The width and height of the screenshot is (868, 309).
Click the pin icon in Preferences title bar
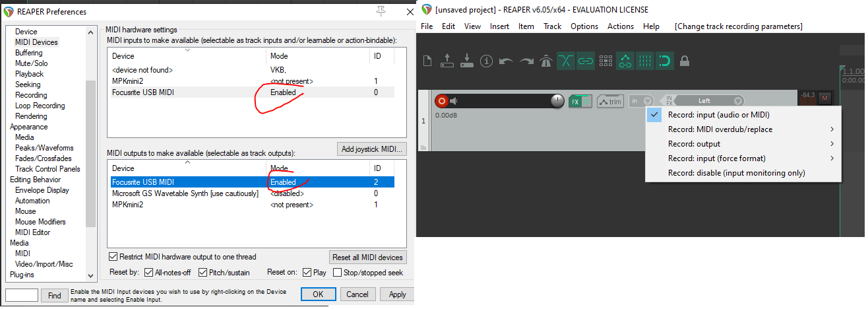(381, 11)
